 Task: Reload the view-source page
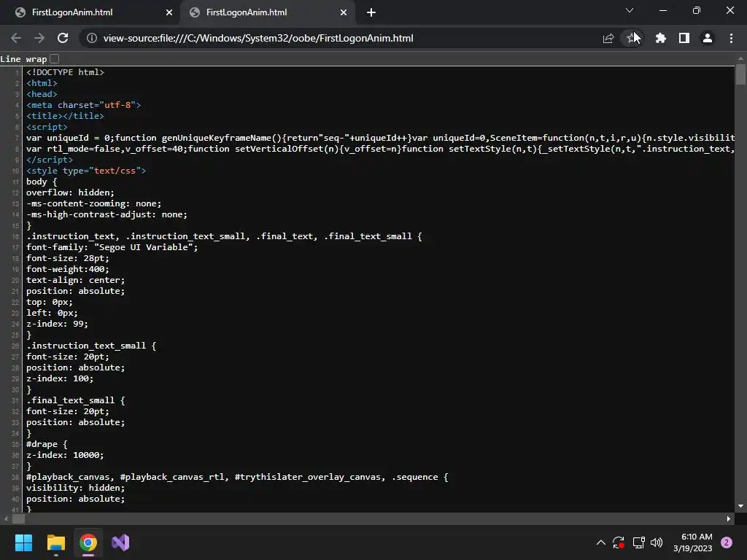[x=63, y=38]
